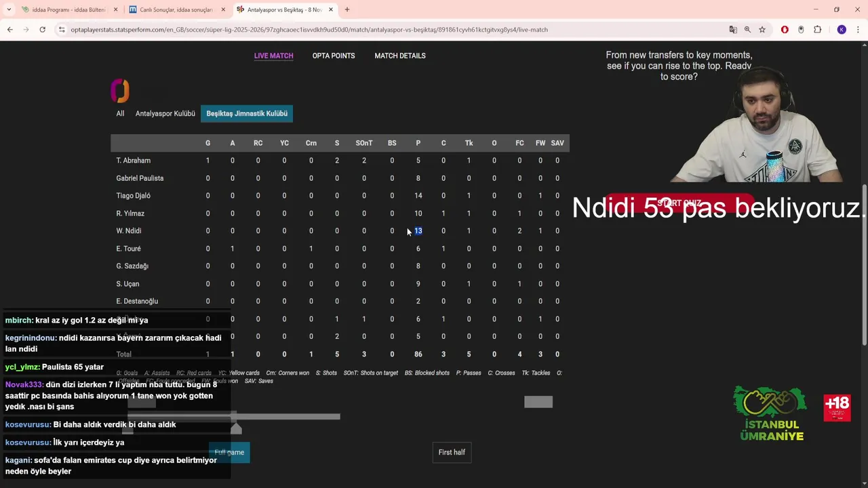Switch to the LIVE MATCH tab
This screenshot has width=868, height=488.
point(273,56)
